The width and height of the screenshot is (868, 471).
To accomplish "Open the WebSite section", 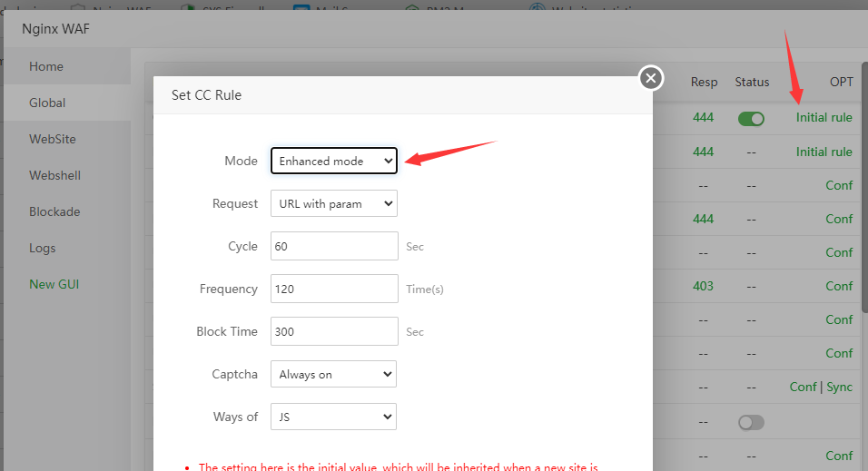I will 53,139.
